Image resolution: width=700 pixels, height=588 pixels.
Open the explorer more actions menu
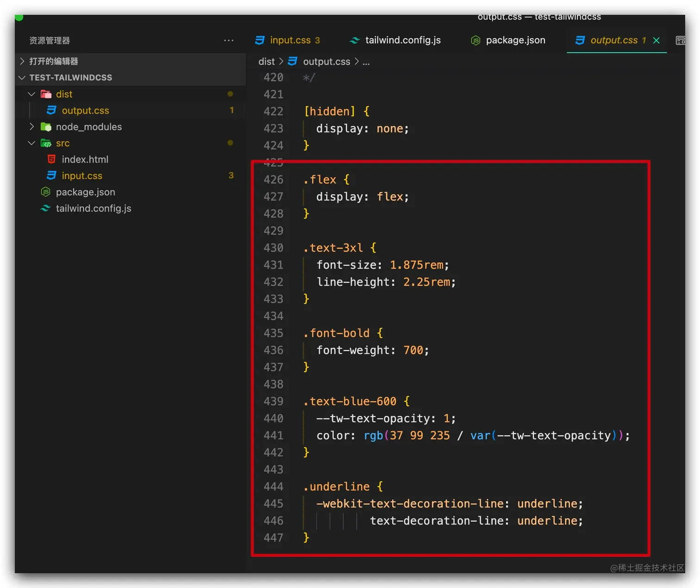pyautogui.click(x=229, y=40)
